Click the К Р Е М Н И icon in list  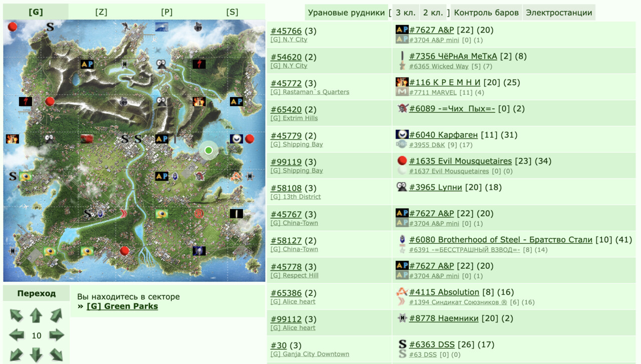pos(402,82)
